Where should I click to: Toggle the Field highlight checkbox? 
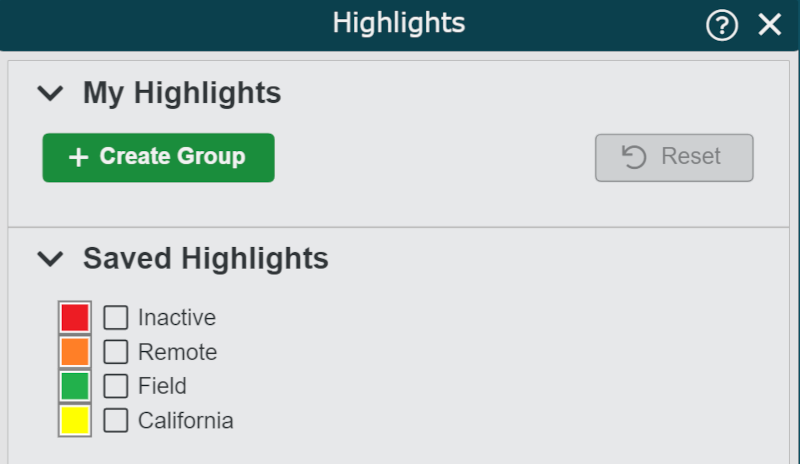[116, 386]
